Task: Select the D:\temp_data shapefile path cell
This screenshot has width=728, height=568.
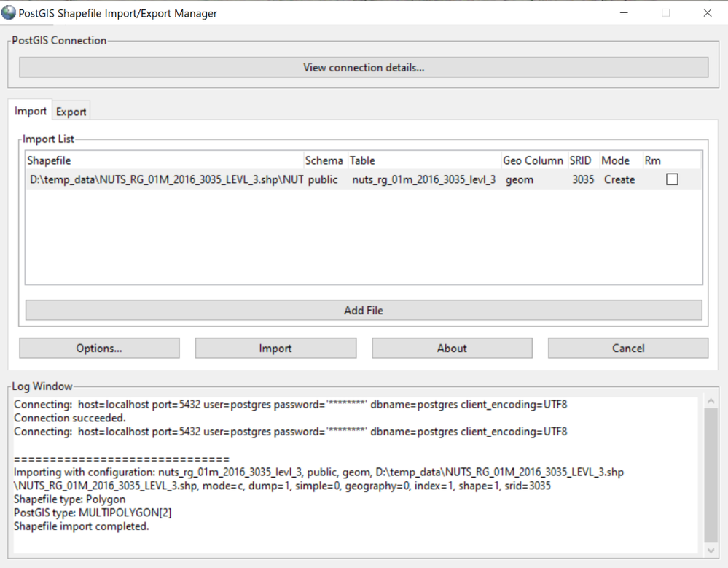Action: click(x=166, y=180)
